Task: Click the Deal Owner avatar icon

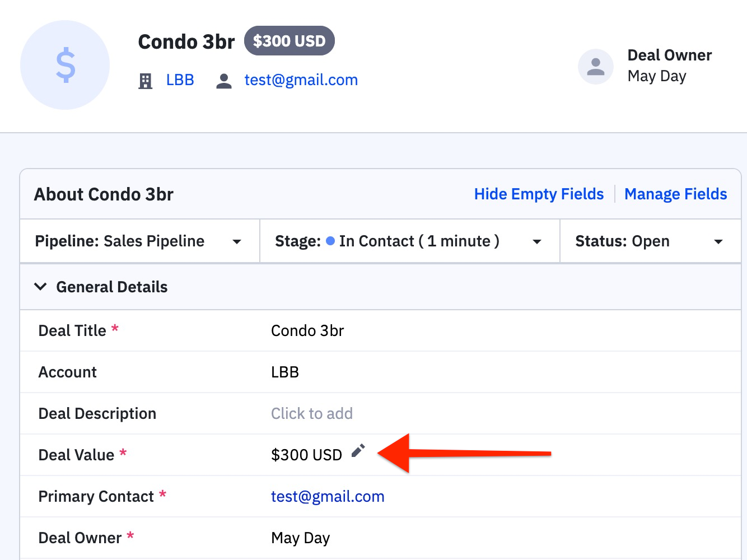Action: [596, 67]
